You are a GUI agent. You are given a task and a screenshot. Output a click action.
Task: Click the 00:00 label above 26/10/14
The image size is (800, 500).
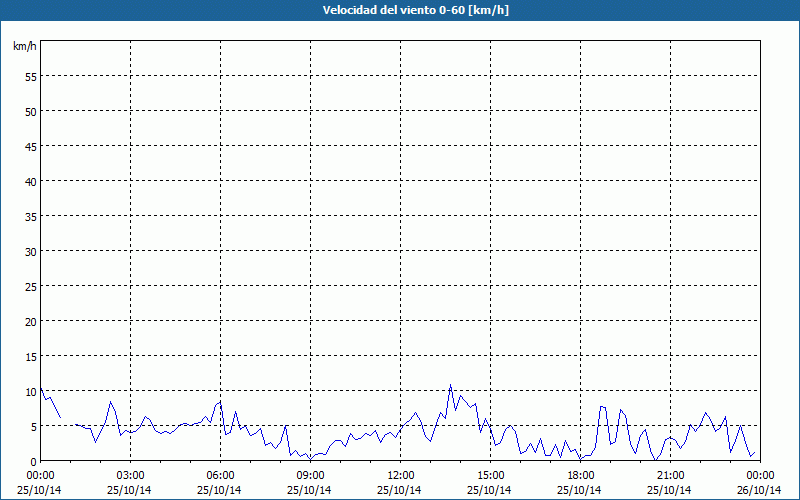[760, 476]
